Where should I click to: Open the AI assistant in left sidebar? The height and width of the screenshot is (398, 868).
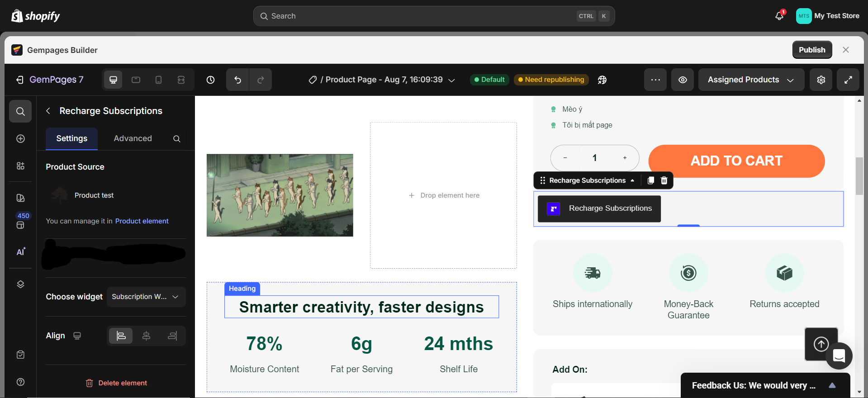tap(21, 252)
